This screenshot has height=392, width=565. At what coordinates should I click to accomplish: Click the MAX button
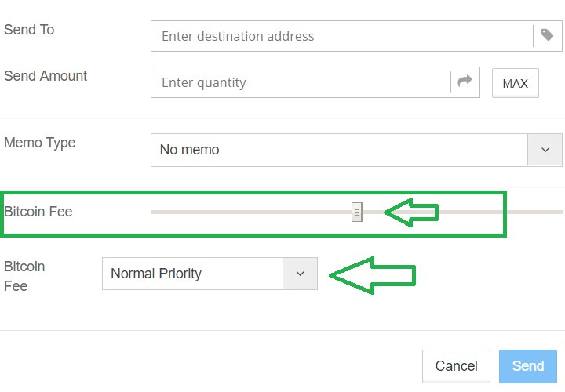point(516,83)
